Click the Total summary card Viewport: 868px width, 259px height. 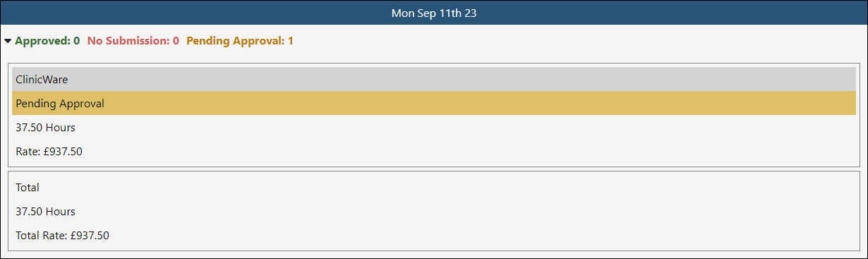pyautogui.click(x=434, y=211)
